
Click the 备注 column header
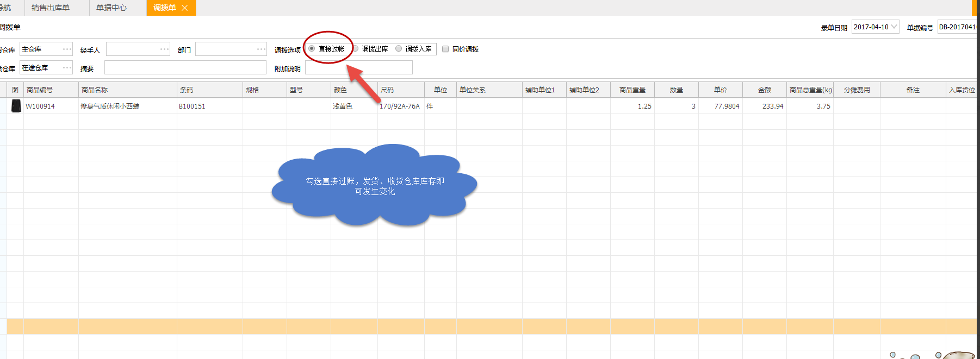[x=913, y=90]
